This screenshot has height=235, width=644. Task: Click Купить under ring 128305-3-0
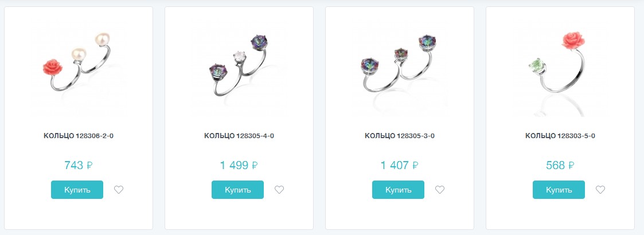[x=398, y=190]
